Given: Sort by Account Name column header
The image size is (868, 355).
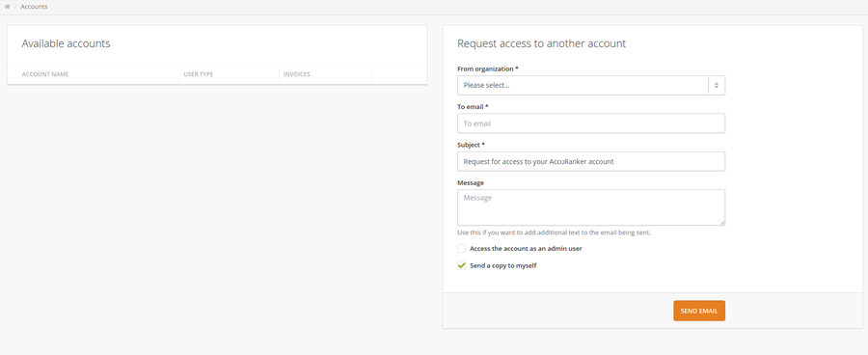Looking at the screenshot, I should pos(45,74).
